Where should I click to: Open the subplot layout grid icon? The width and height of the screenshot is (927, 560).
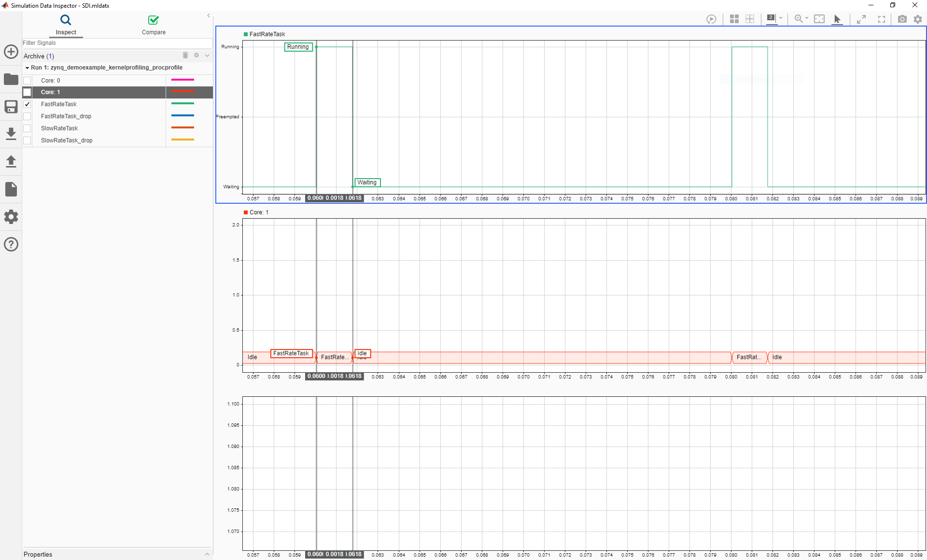pos(734,19)
